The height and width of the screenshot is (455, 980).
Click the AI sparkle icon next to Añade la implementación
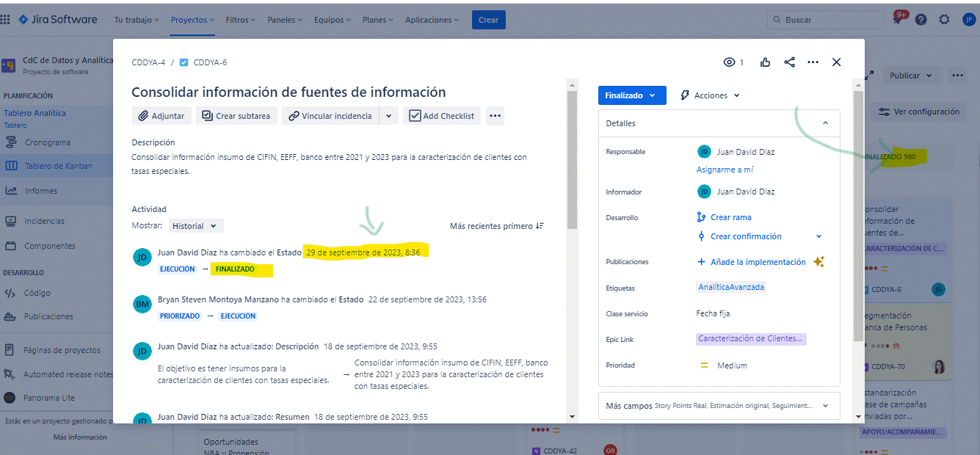click(819, 262)
